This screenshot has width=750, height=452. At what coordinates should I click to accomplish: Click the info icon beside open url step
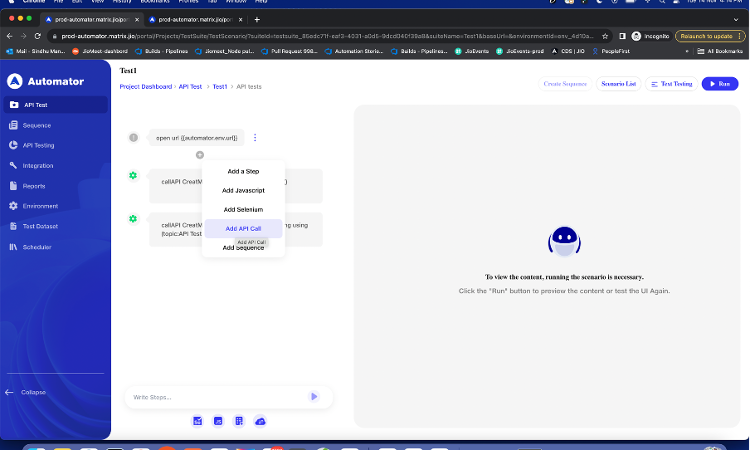[133, 138]
